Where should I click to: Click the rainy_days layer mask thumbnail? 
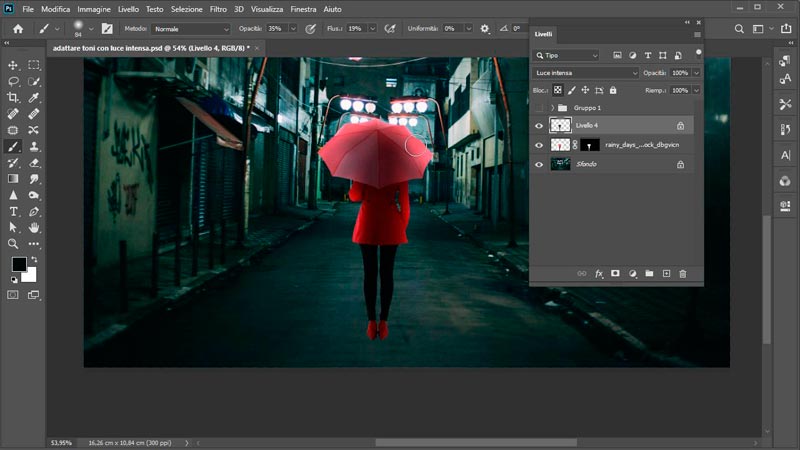[x=589, y=145]
